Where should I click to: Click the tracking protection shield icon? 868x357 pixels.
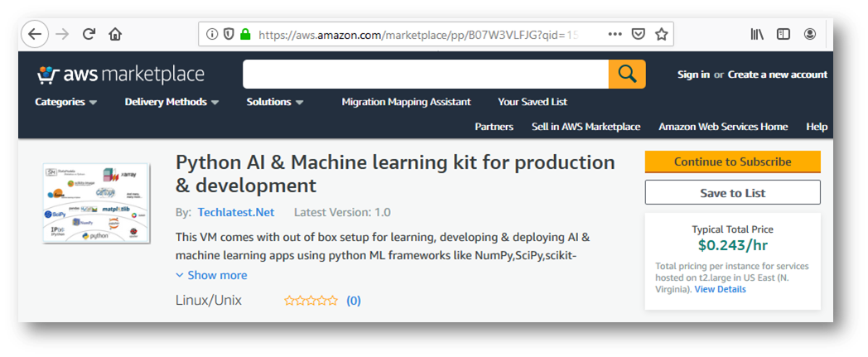coord(228,34)
